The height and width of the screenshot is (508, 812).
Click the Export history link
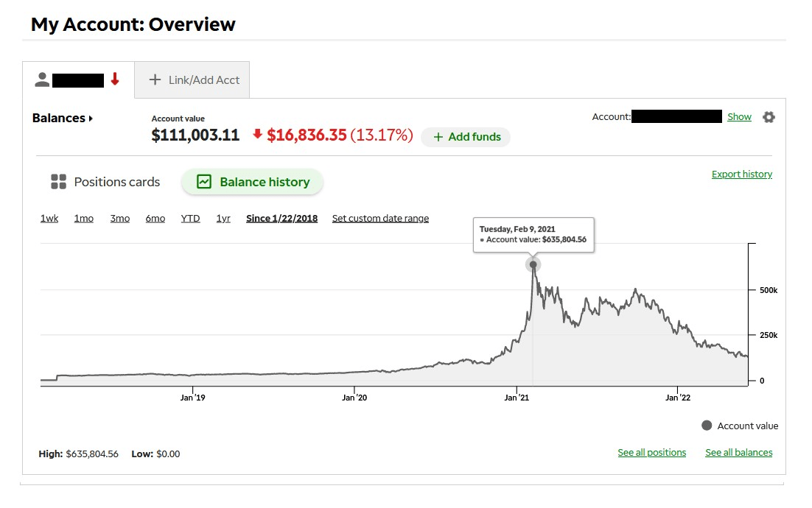[741, 174]
